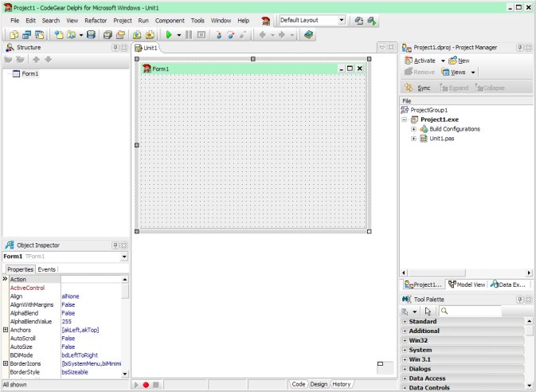
Task: Pin the Object Inspector panel
Action: (x=115, y=245)
